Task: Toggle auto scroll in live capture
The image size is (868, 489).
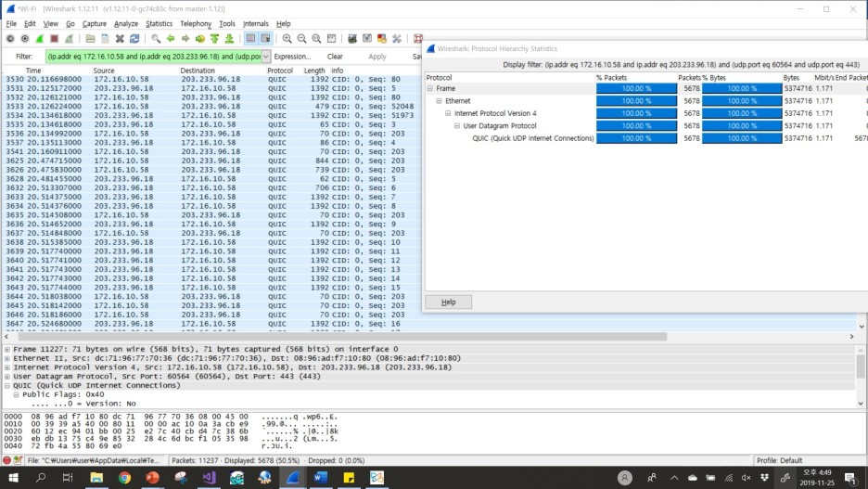Action: 266,38
